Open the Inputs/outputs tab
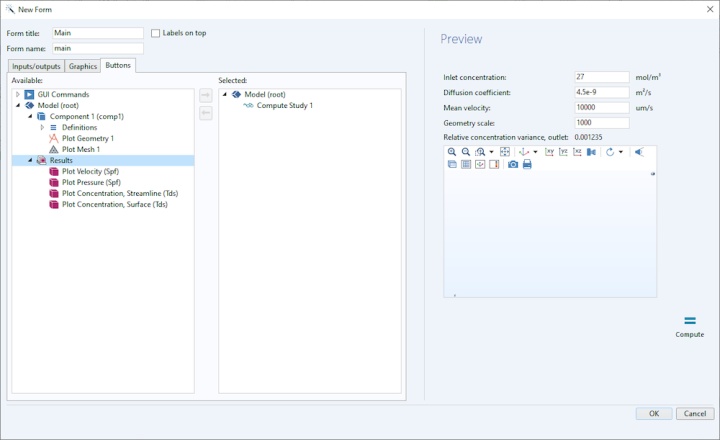The height and width of the screenshot is (440, 720). pos(36,67)
